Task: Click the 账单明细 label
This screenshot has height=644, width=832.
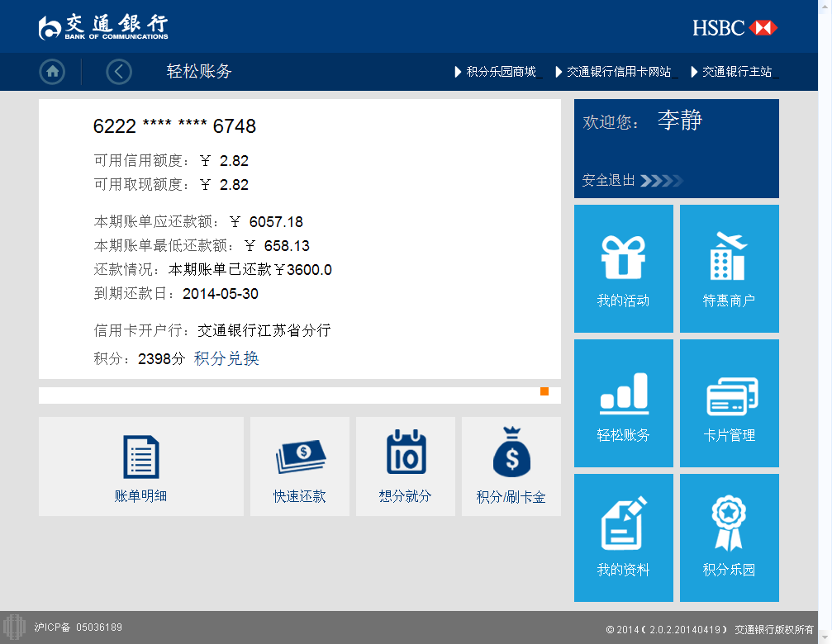Action: [x=141, y=496]
